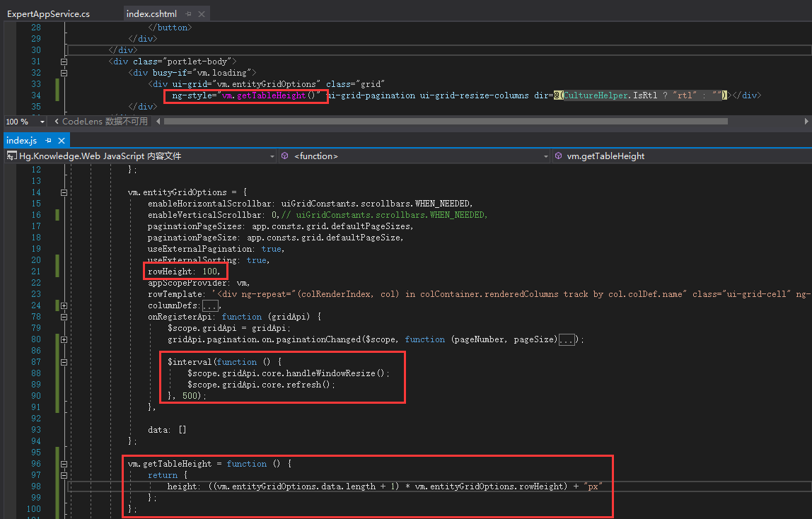
Task: Open the 100 % zoom dropdown
Action: pyautogui.click(x=42, y=122)
